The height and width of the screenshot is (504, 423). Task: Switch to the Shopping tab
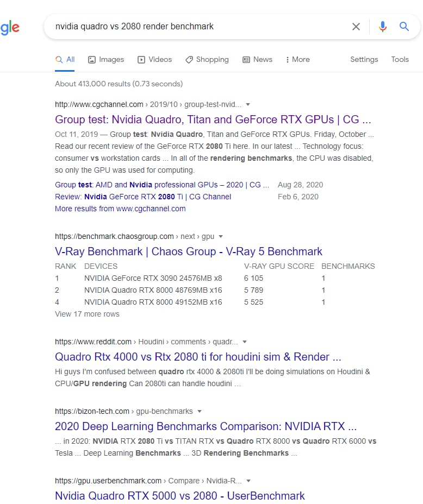coord(207,60)
